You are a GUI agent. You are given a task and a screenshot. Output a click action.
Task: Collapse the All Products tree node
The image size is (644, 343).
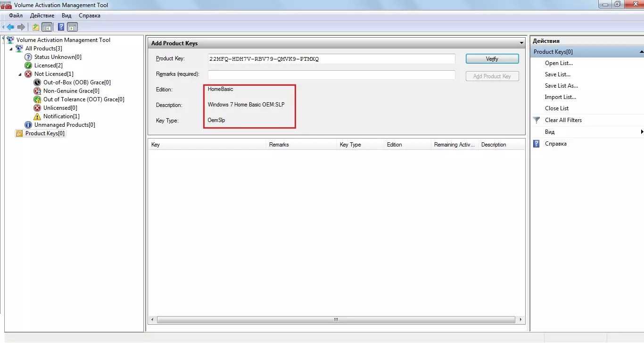pos(11,49)
